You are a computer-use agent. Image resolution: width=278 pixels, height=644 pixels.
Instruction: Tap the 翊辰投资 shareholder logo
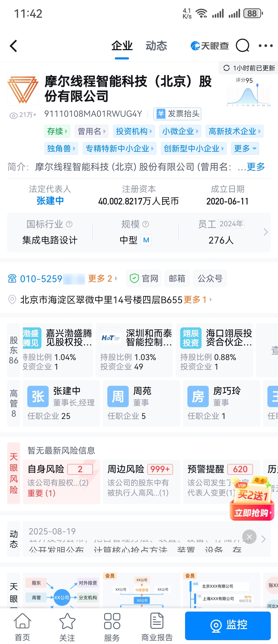(x=191, y=338)
